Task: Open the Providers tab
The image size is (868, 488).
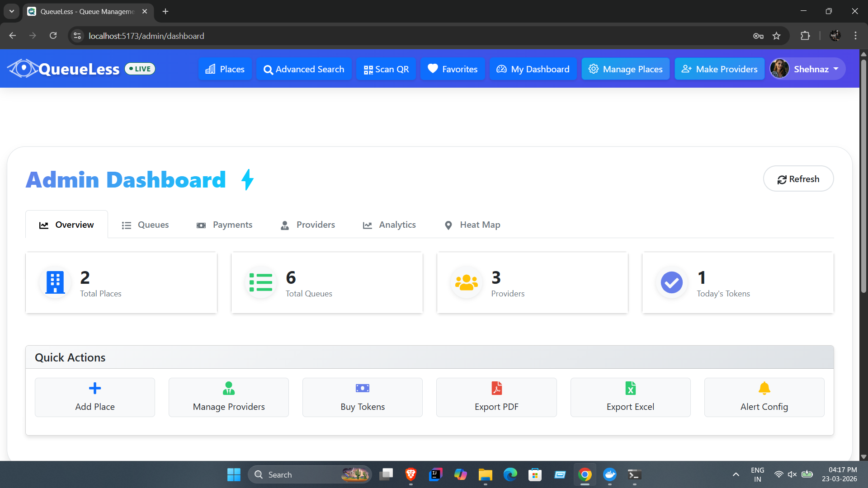Action: (x=307, y=225)
